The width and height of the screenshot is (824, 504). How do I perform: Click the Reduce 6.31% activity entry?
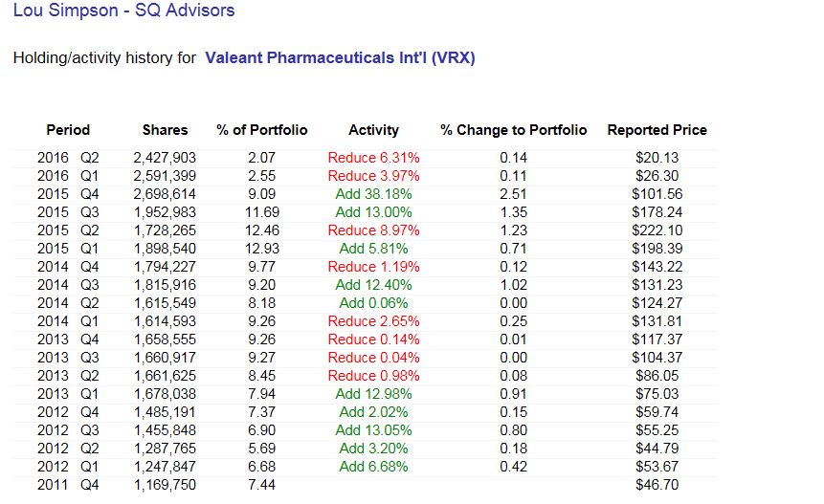(373, 158)
